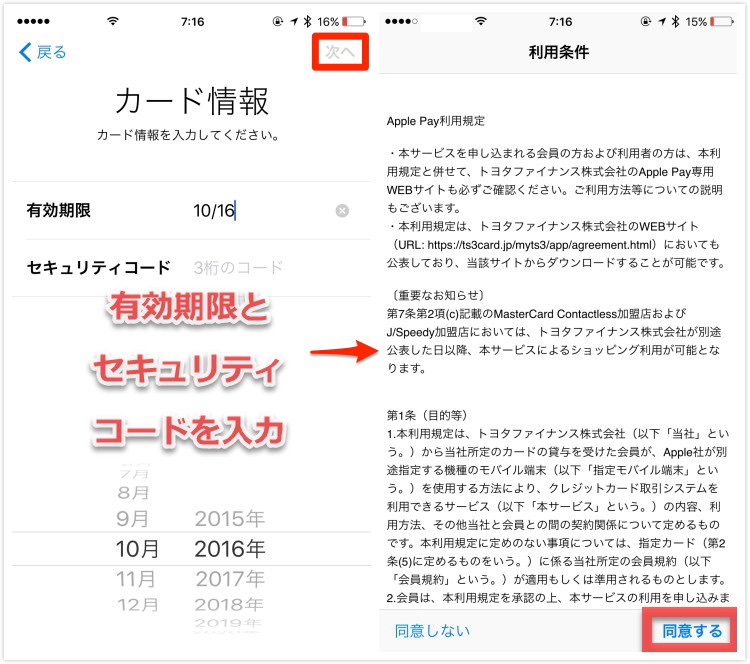Select the 有効期限 expiry field showing 10/16
This screenshot has height=664, width=750.
point(191,210)
